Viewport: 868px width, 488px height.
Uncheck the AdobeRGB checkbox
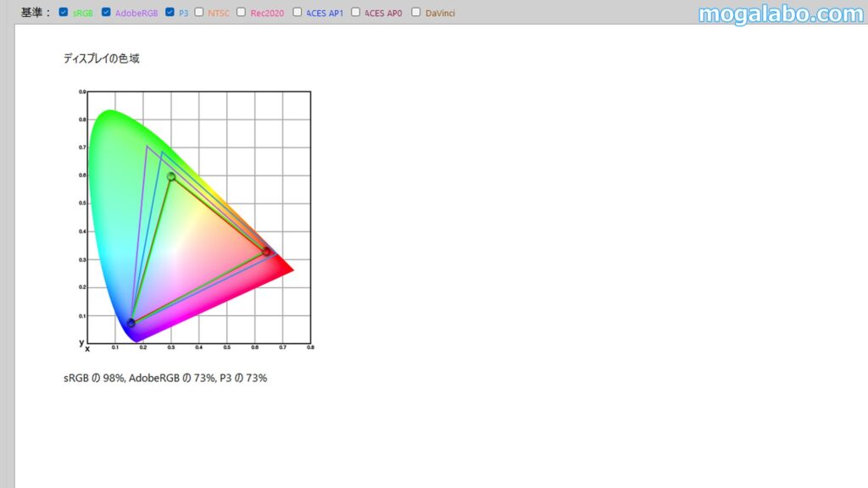106,12
